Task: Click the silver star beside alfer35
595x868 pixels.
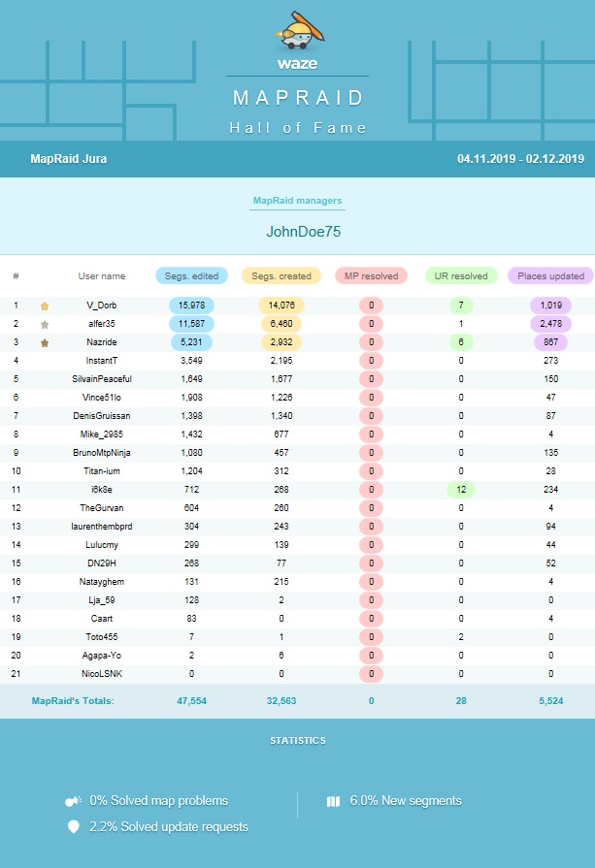Action: 44,324
